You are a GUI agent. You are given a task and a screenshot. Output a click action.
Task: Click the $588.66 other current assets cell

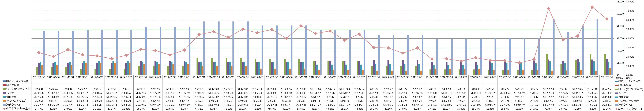[x=607, y=101]
